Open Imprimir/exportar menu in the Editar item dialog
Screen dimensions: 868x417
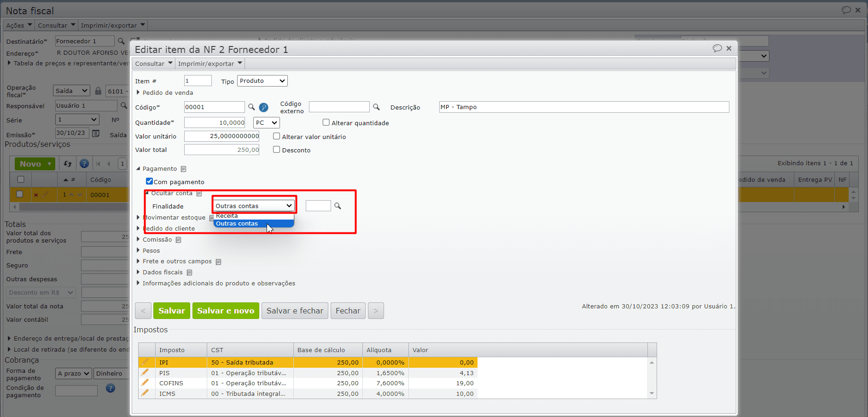coord(210,64)
